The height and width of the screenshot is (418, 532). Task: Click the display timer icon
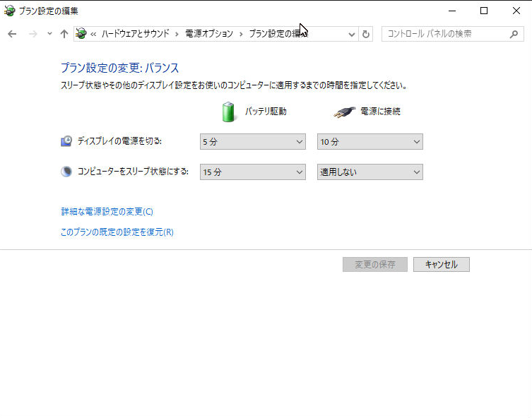[66, 141]
